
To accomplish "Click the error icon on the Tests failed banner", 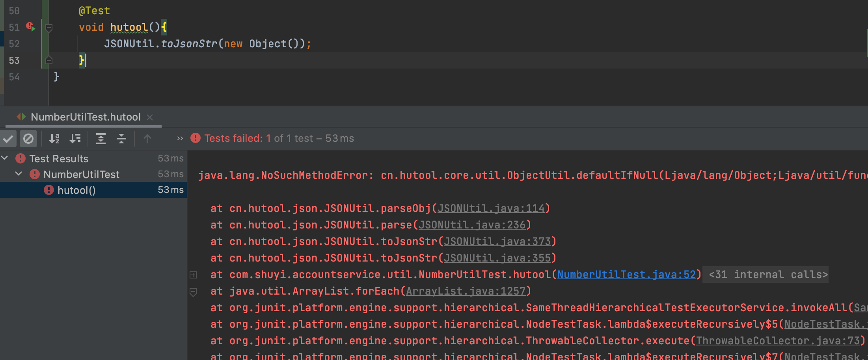I will coord(195,138).
